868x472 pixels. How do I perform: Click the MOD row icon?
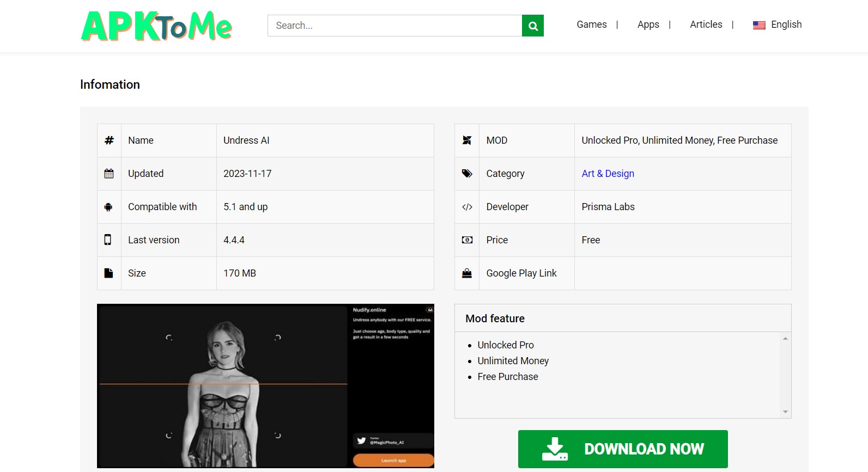pos(467,140)
